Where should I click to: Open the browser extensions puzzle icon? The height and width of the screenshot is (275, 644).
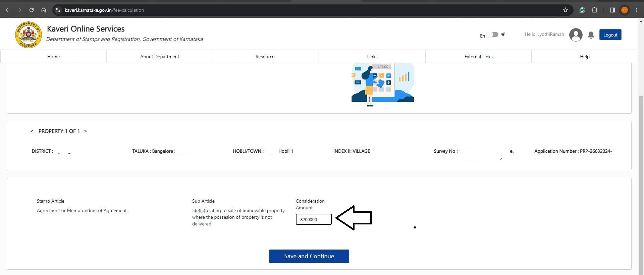point(595,10)
